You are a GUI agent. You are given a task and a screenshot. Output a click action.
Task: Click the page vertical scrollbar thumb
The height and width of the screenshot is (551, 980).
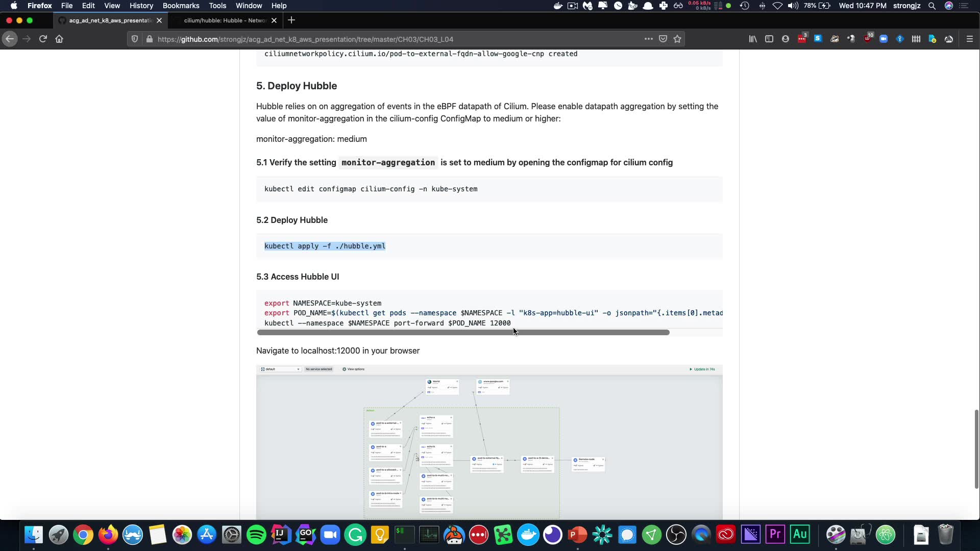pos(976,449)
